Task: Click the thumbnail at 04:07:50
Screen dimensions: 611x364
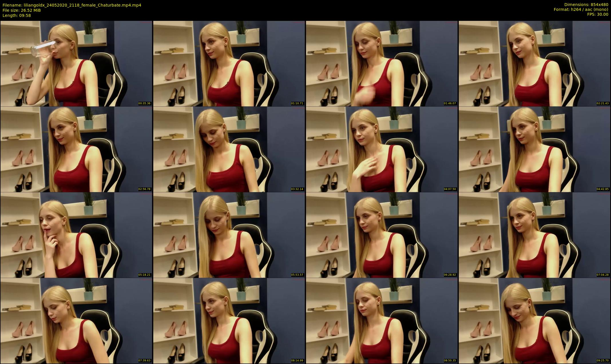Action: point(382,149)
